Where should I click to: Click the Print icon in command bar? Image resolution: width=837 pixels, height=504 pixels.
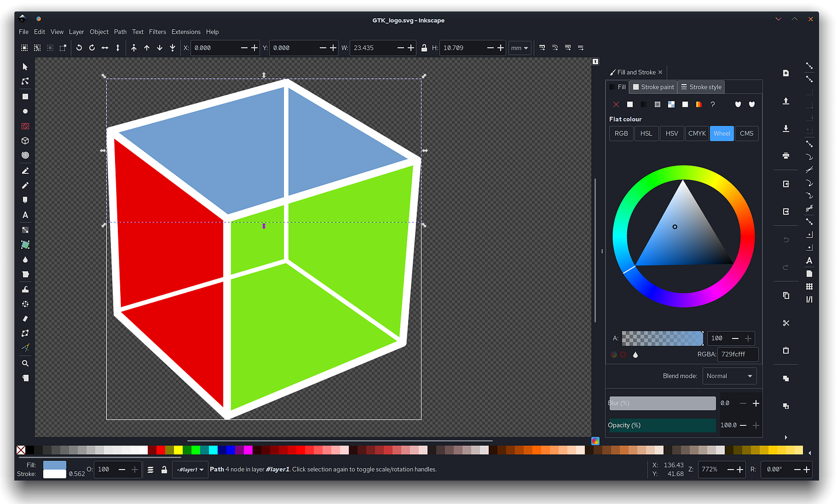(786, 156)
